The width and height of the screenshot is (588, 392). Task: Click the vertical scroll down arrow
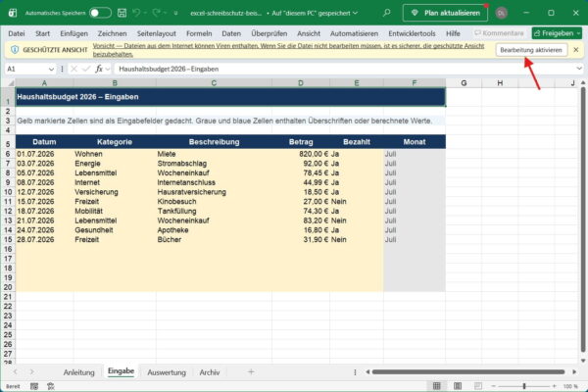pos(583,361)
